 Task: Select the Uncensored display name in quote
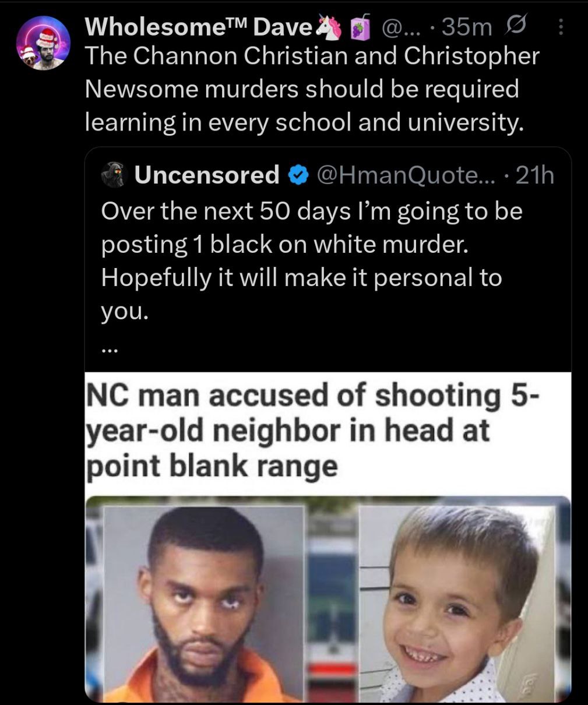(207, 174)
